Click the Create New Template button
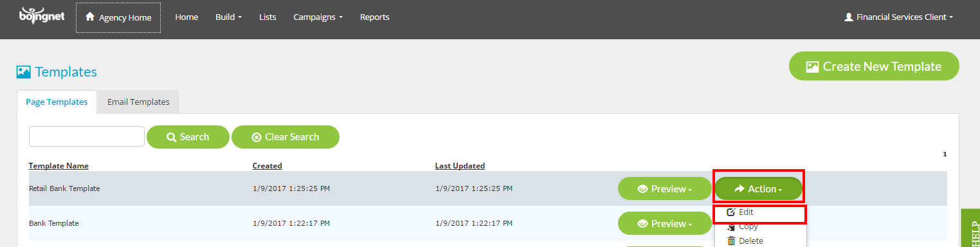 (874, 66)
